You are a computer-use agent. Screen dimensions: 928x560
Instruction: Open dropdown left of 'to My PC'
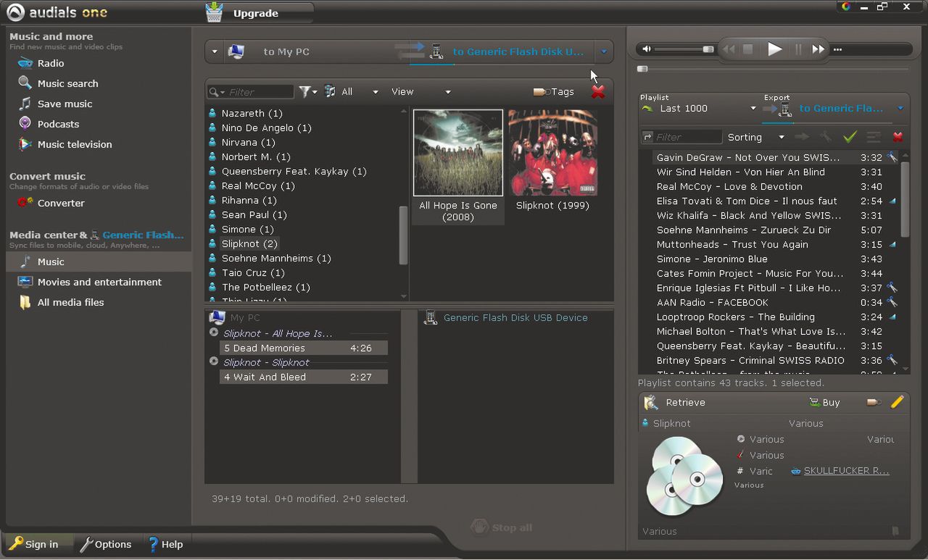(x=215, y=51)
